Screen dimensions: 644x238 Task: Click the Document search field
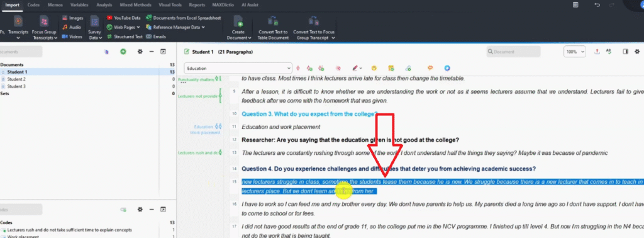[513, 52]
